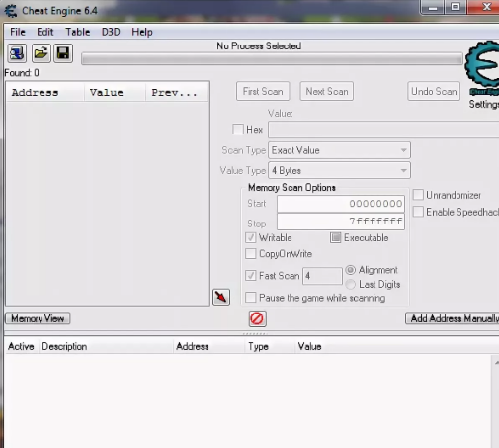Toggle the Fast Scan checkbox
Screen dimensions: 499x448
pos(251,275)
